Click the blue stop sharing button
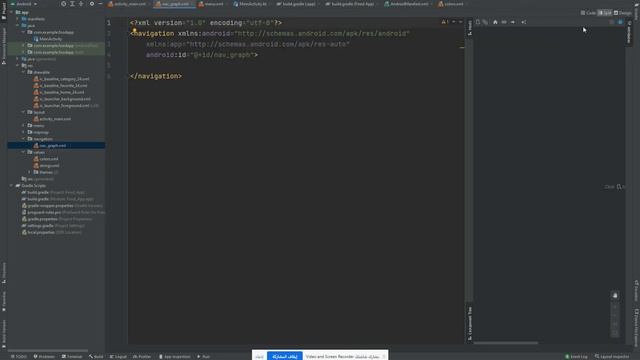Image resolution: width=640 pixels, height=360 pixels. 285,356
